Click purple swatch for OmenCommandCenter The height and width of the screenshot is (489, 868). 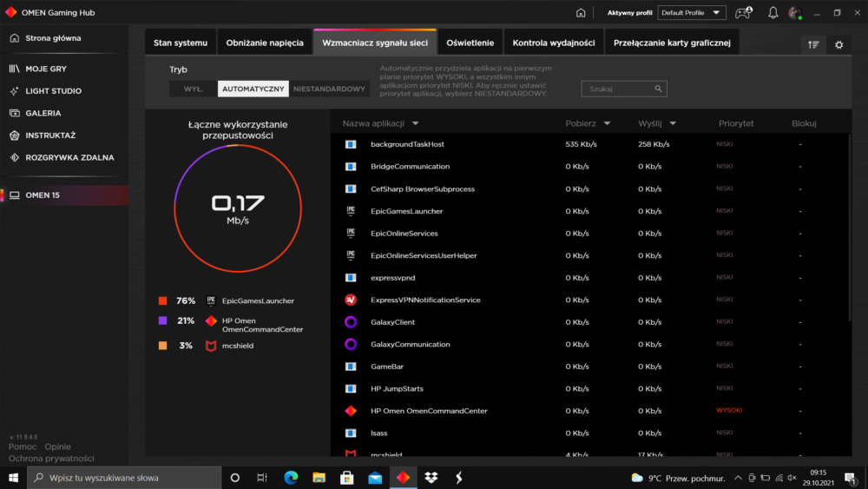point(163,320)
